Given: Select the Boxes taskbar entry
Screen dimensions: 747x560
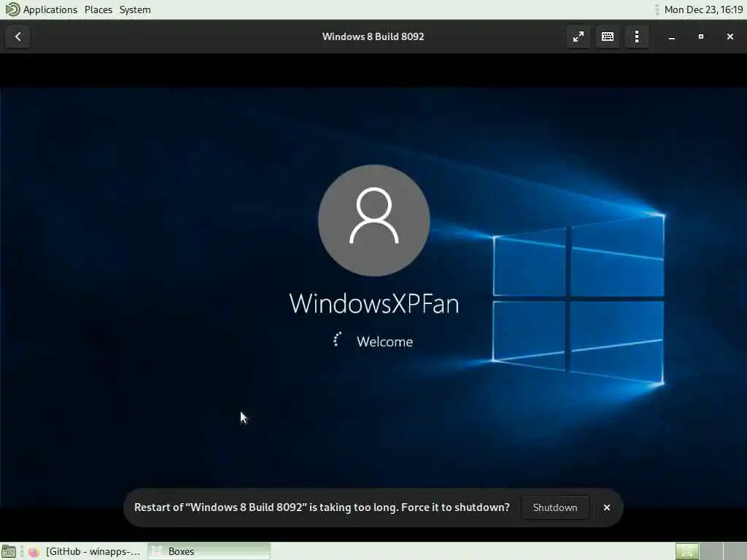Looking at the screenshot, I should 209,551.
